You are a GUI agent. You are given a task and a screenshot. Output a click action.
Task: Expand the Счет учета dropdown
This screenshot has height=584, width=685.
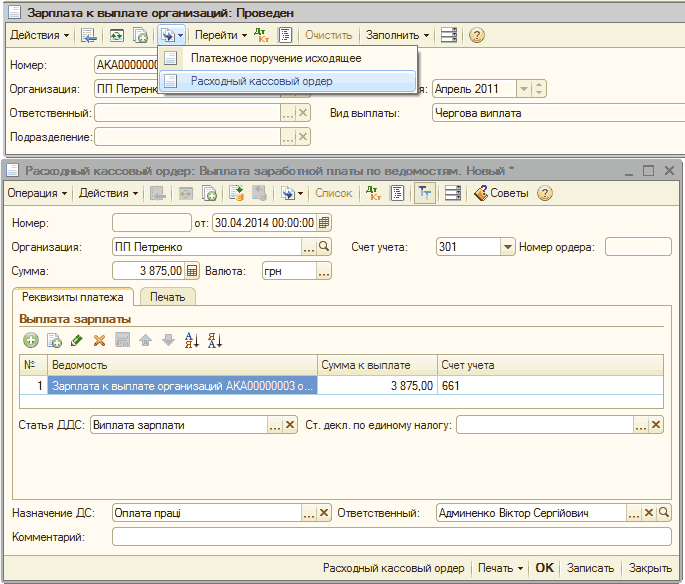(x=507, y=246)
